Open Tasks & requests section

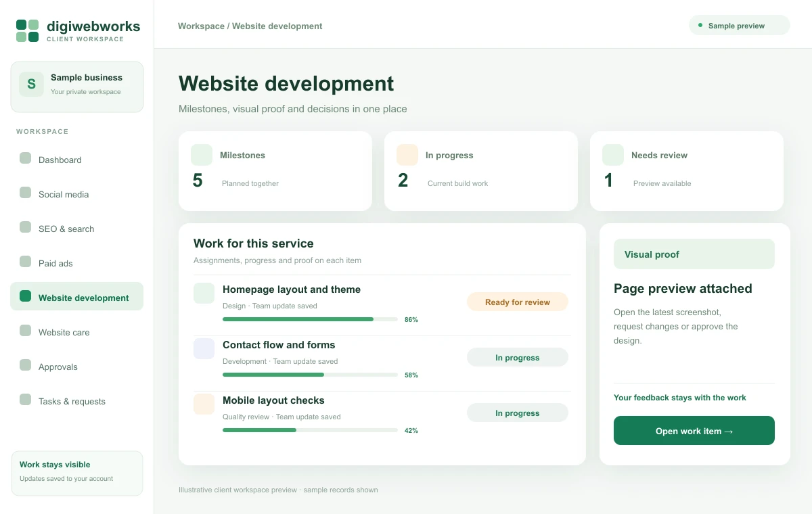click(76, 401)
